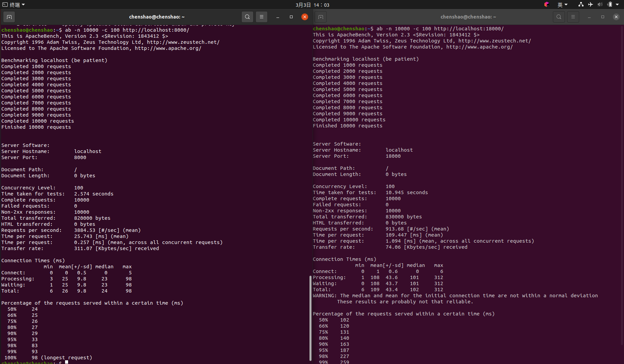The width and height of the screenshot is (624, 364).
Task: Click http://www.zeustech.net/ in left terminal
Action: click(x=183, y=42)
